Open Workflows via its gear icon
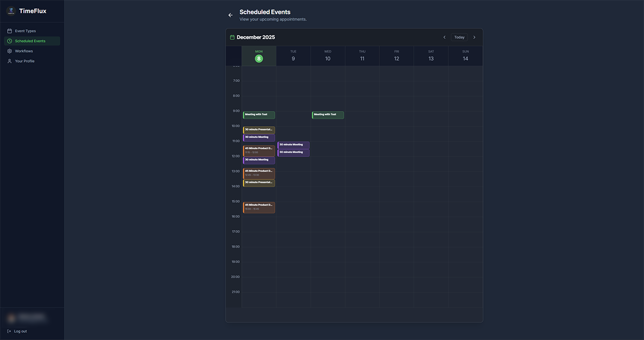The width and height of the screenshot is (644, 340). click(x=9, y=51)
